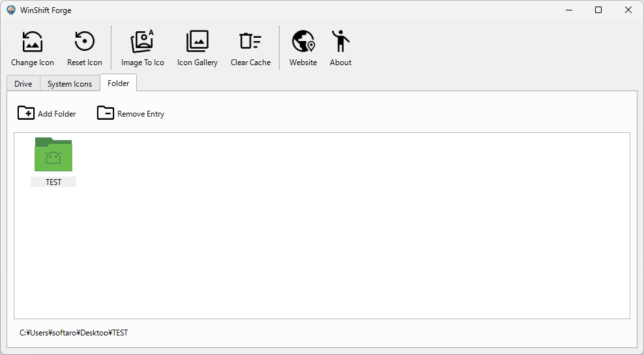Click the Add Folder button
Screen dimensions: 644x355
pos(47,113)
